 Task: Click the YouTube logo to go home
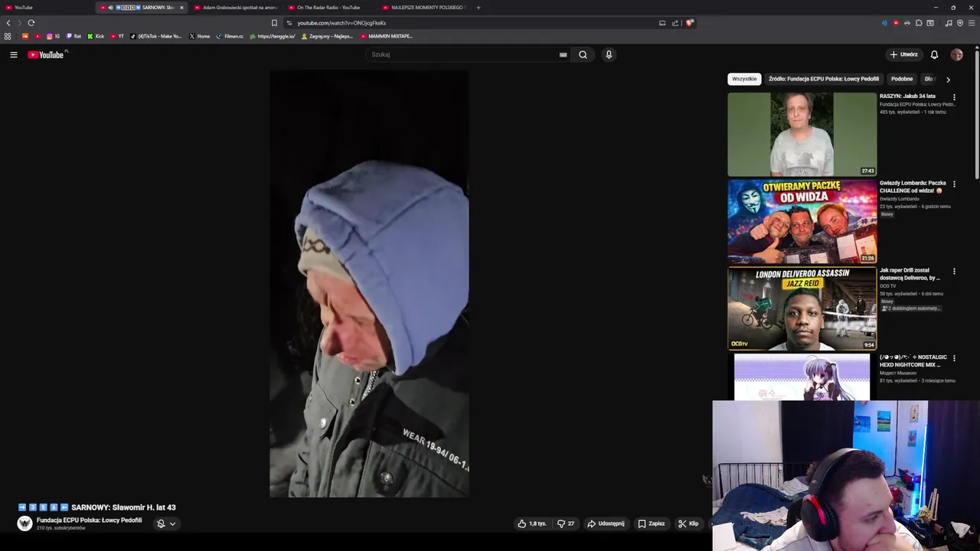(46, 54)
